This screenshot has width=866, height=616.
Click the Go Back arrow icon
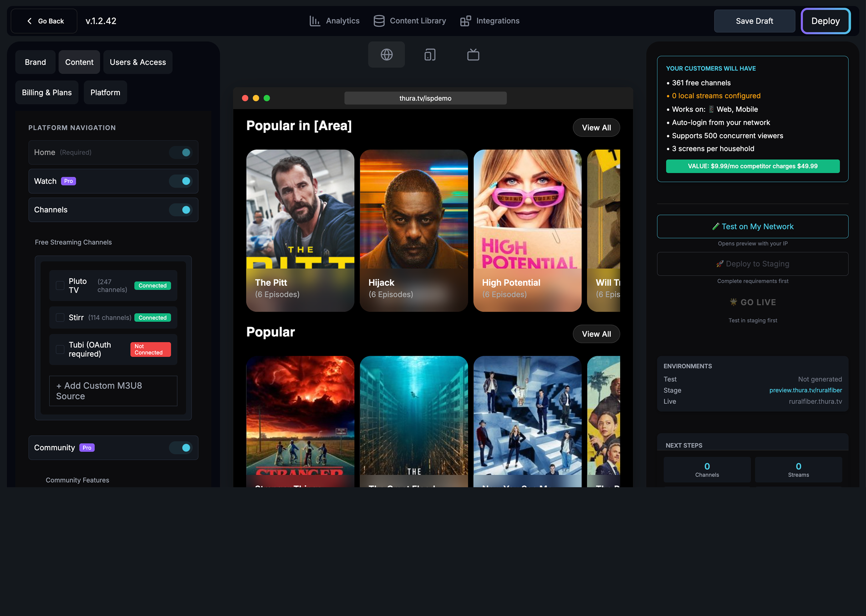pyautogui.click(x=30, y=21)
